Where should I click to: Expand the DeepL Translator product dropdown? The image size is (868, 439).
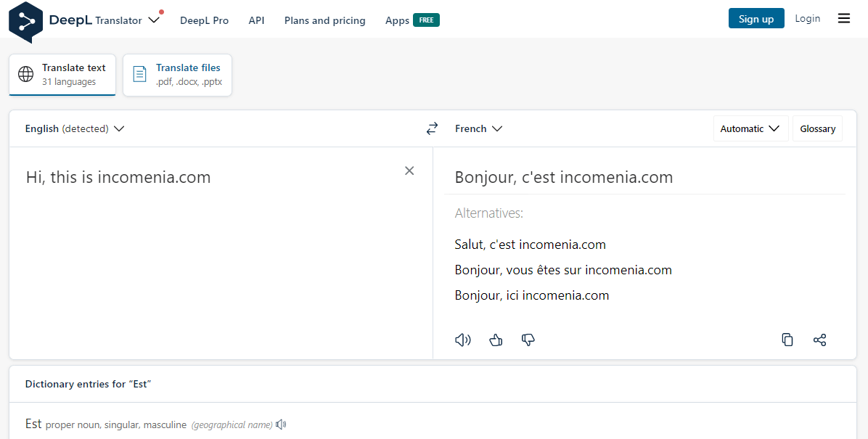(x=155, y=20)
